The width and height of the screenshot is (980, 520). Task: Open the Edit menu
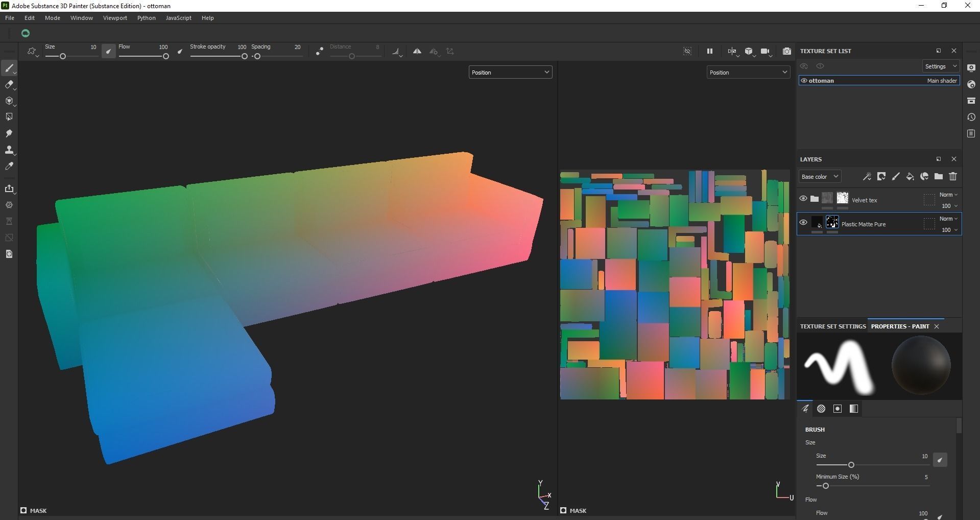[x=30, y=18]
